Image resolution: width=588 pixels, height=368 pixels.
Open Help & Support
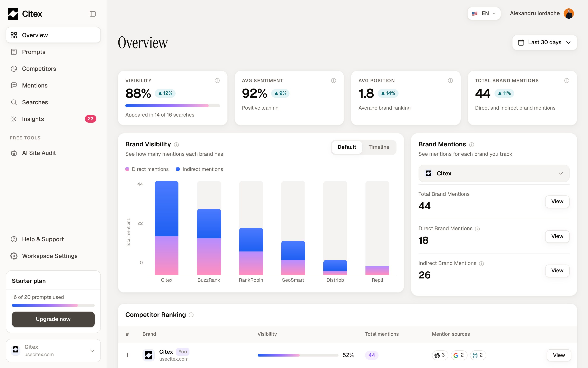pos(53,239)
